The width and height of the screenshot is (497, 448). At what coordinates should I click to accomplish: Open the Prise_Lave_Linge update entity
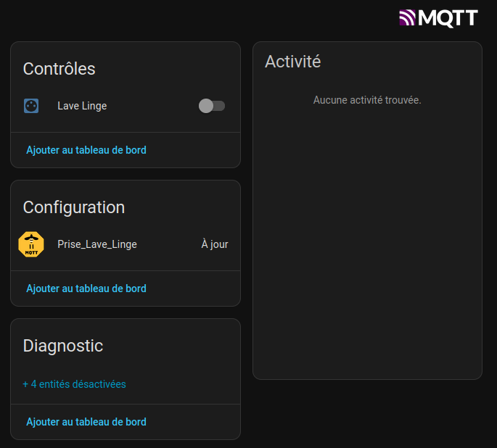[x=97, y=244]
